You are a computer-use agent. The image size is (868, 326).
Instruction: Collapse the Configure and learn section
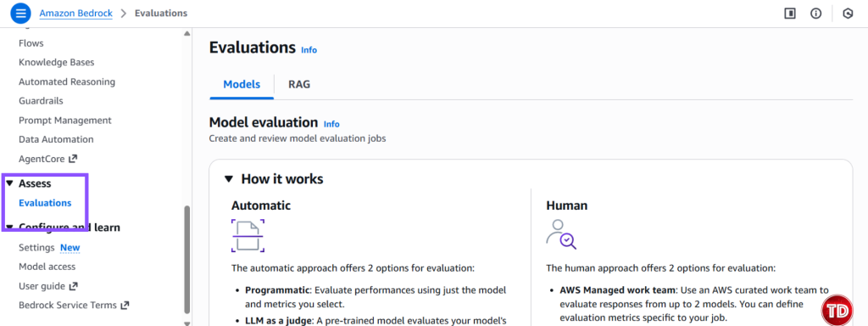[9, 228]
